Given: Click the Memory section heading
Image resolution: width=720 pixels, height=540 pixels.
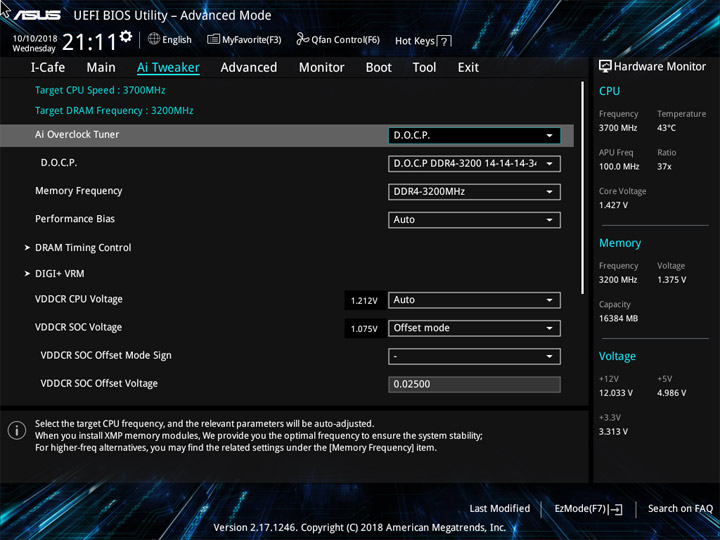Looking at the screenshot, I should 620,243.
